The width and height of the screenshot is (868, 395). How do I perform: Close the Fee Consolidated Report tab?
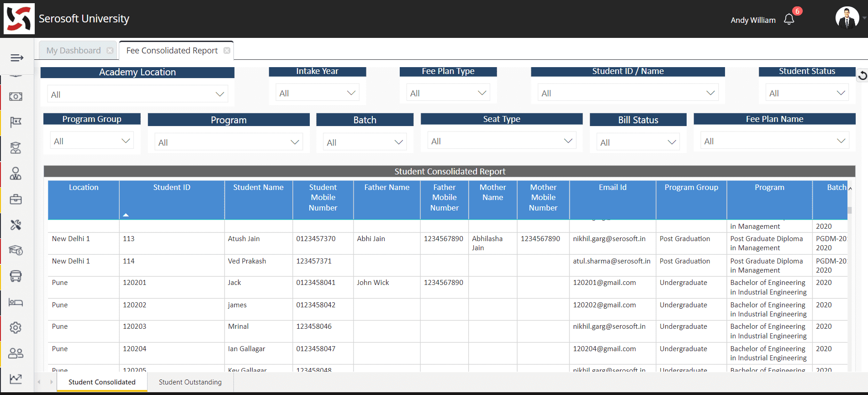227,50
